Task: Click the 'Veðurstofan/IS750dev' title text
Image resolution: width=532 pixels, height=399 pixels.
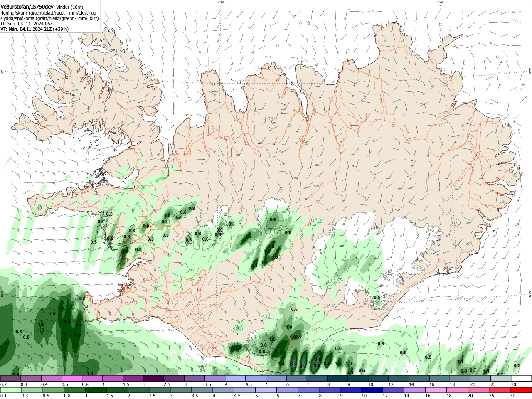Action: click(x=27, y=6)
